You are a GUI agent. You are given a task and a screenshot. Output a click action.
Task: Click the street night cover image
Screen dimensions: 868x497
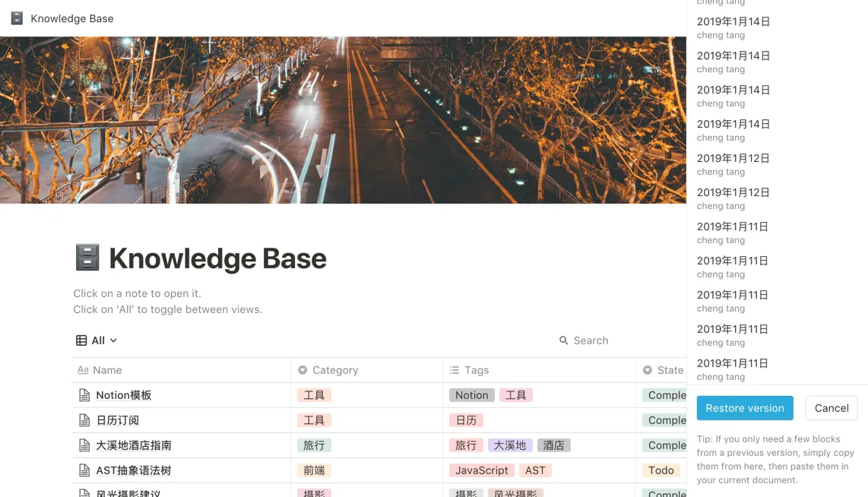342,120
